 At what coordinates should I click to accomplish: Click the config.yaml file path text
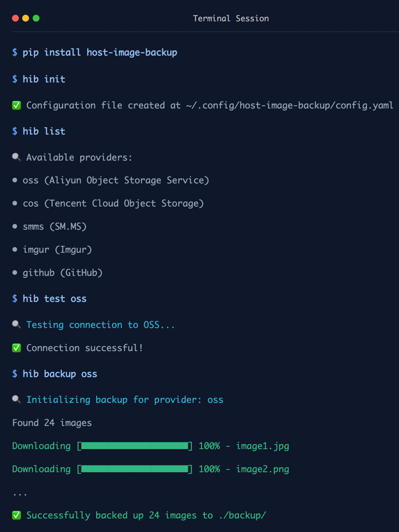[x=287, y=105]
